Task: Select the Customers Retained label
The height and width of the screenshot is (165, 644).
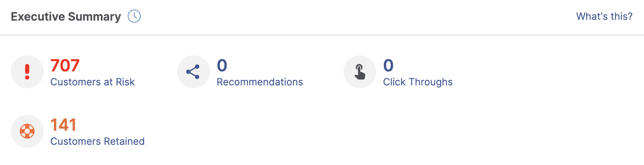Action: [98, 141]
